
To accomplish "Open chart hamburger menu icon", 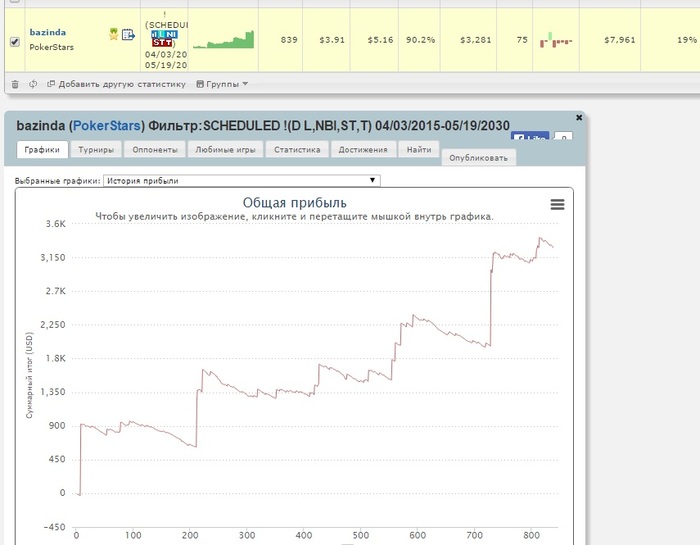I will coord(557,204).
